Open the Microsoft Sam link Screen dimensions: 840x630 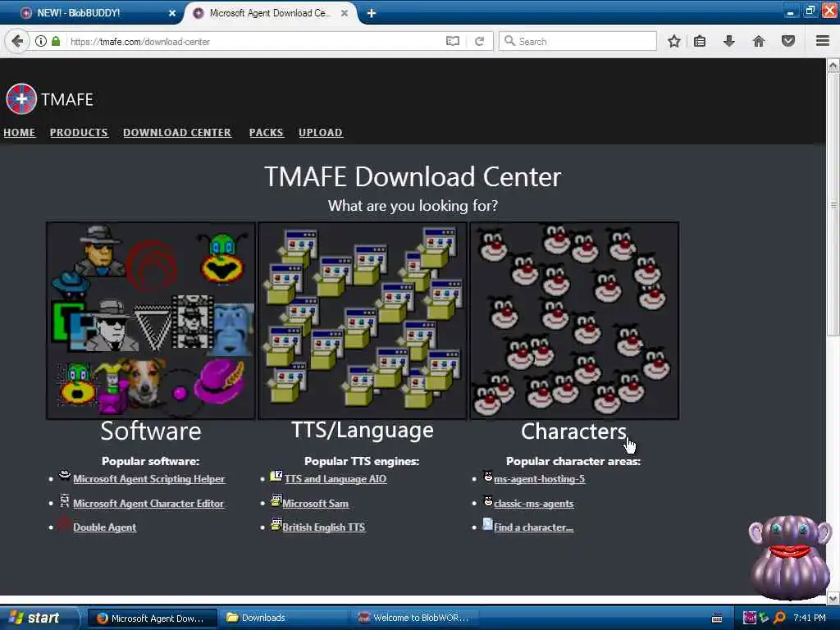(x=316, y=504)
